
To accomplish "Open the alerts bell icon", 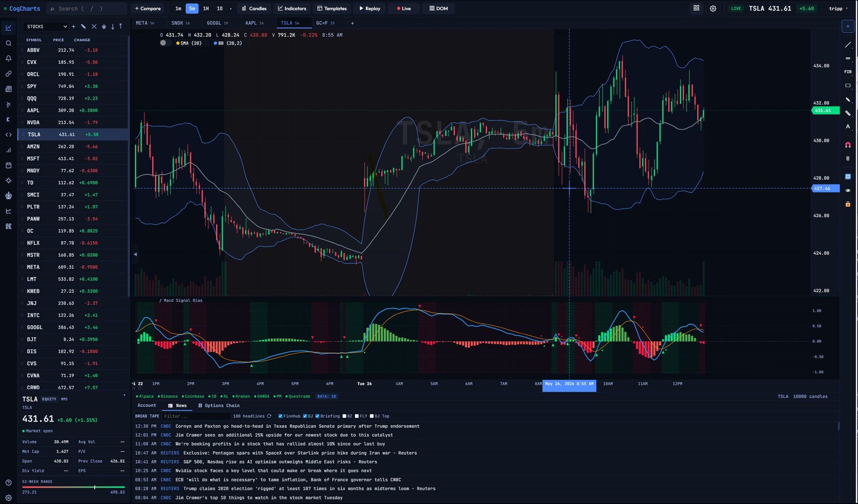I will pyautogui.click(x=9, y=58).
